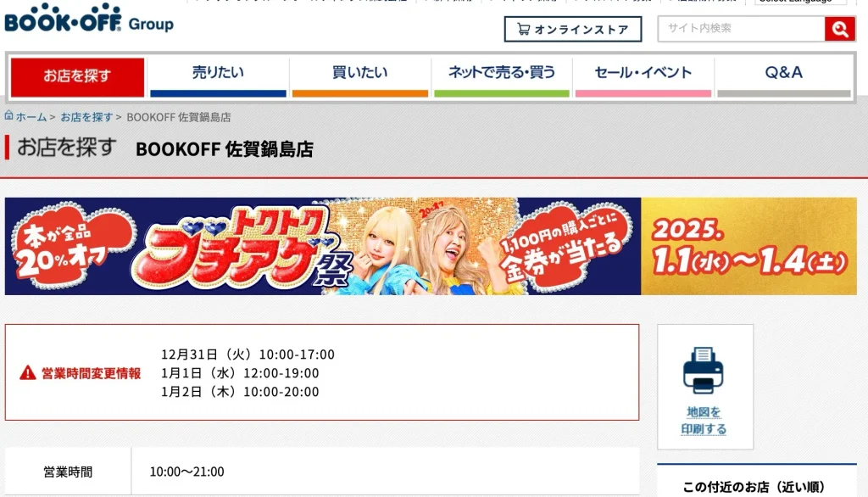Open the オンラインストア online store button

point(573,29)
